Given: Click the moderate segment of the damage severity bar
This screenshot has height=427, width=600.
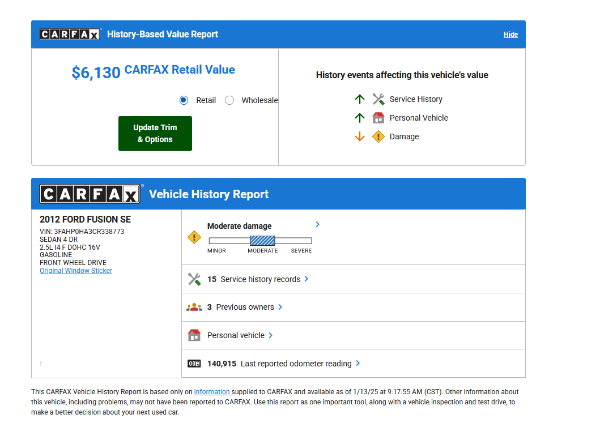Looking at the screenshot, I should pyautogui.click(x=262, y=240).
